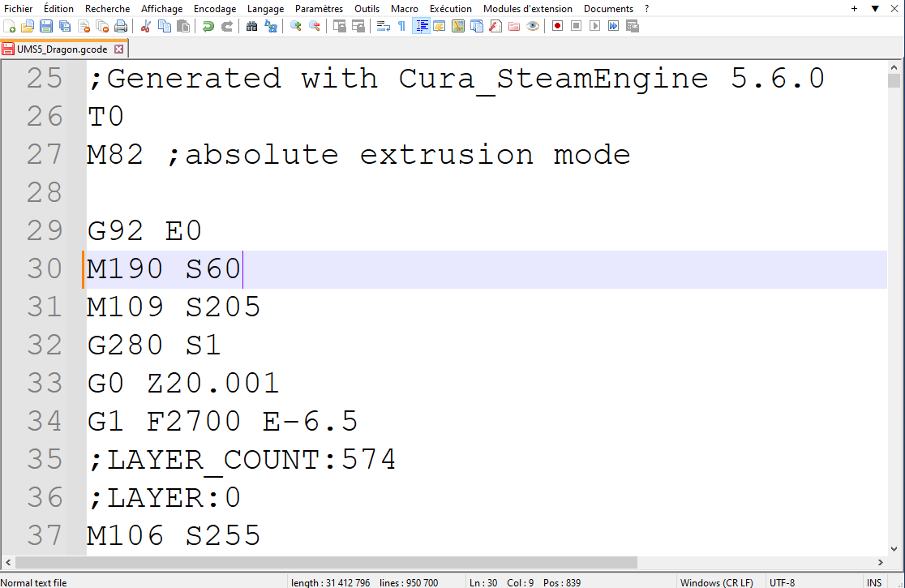This screenshot has width=905, height=588.
Task: Undo the last edit
Action: (x=208, y=26)
